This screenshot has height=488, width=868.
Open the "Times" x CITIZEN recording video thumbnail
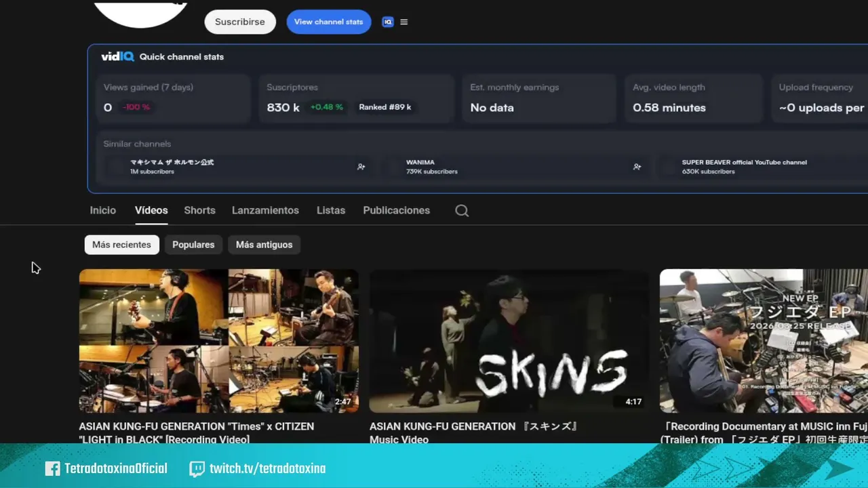pyautogui.click(x=218, y=341)
